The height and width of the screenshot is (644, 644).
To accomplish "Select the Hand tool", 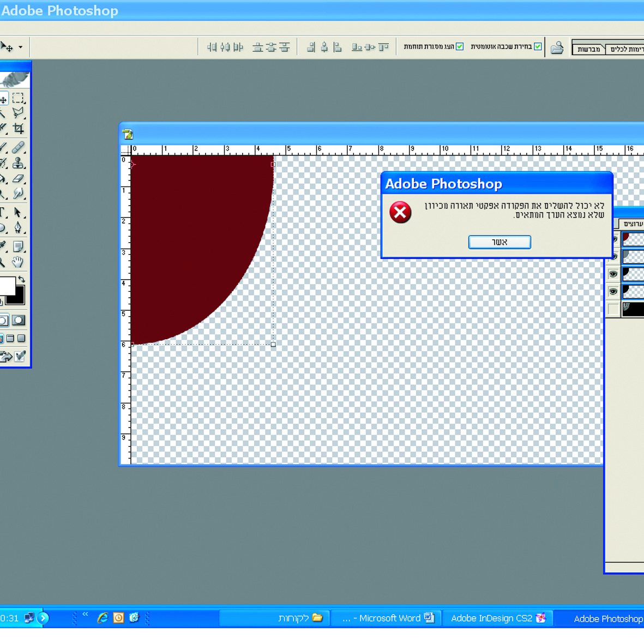I will click(x=17, y=262).
